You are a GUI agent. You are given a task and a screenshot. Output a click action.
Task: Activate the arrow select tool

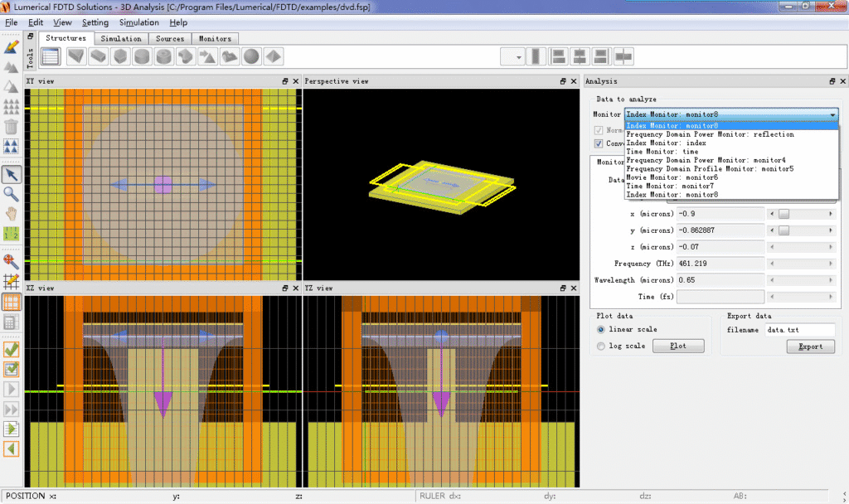12,174
